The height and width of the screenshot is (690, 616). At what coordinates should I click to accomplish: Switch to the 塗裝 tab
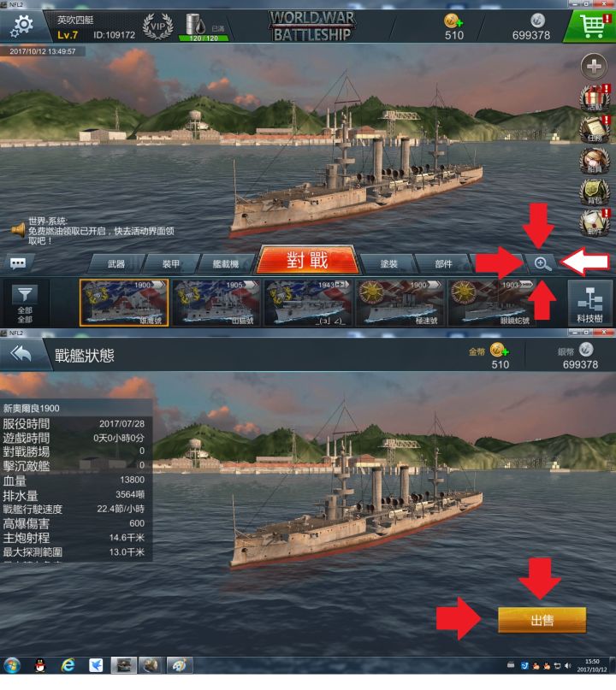(x=388, y=263)
